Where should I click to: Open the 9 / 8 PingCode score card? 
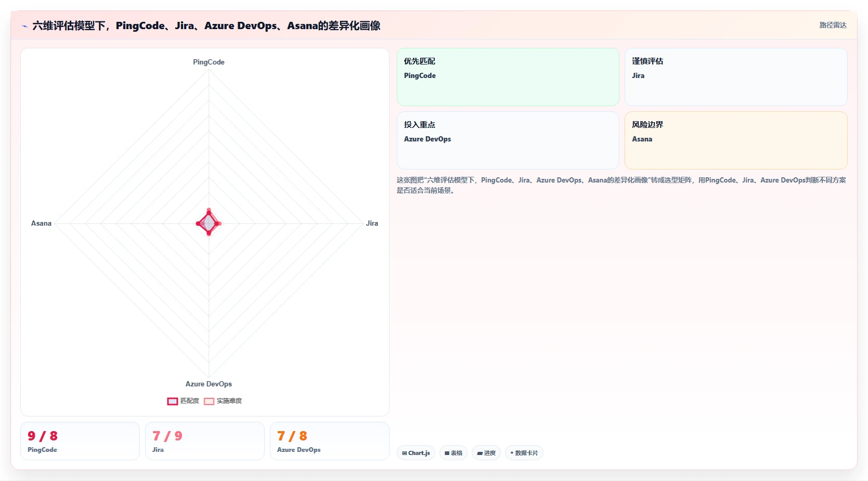pos(80,441)
